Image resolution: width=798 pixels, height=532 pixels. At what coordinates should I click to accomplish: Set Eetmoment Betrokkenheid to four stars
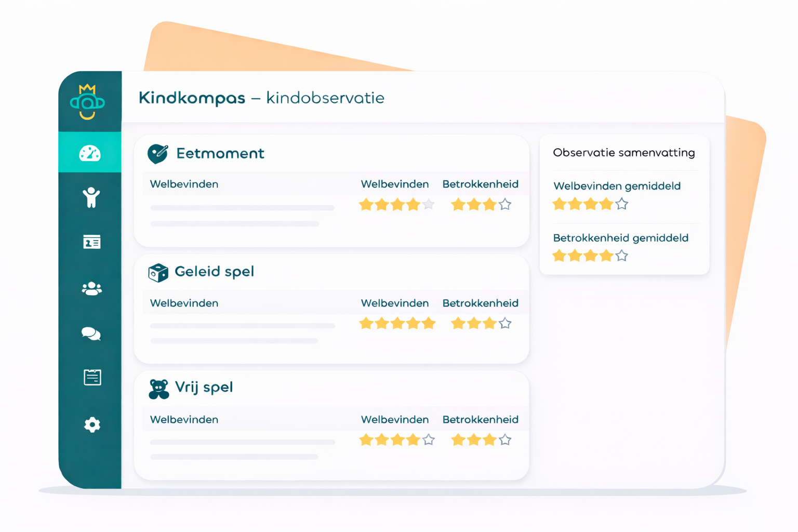point(505,205)
